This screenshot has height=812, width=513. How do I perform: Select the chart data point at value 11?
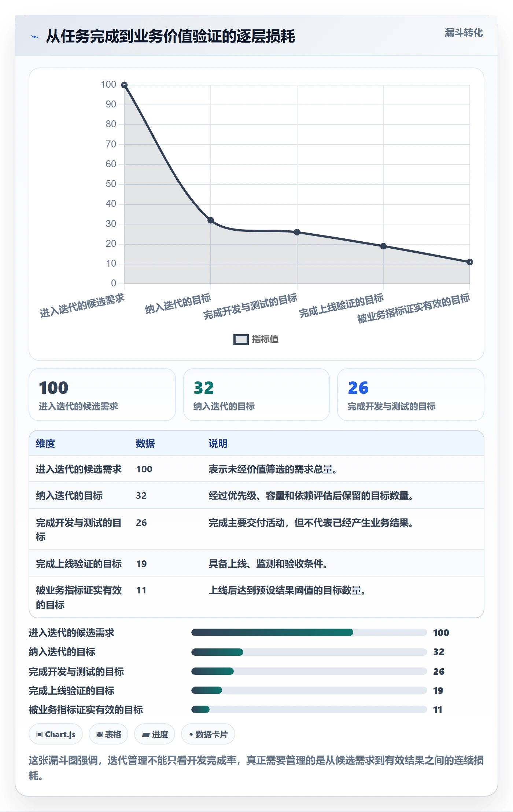click(x=470, y=262)
